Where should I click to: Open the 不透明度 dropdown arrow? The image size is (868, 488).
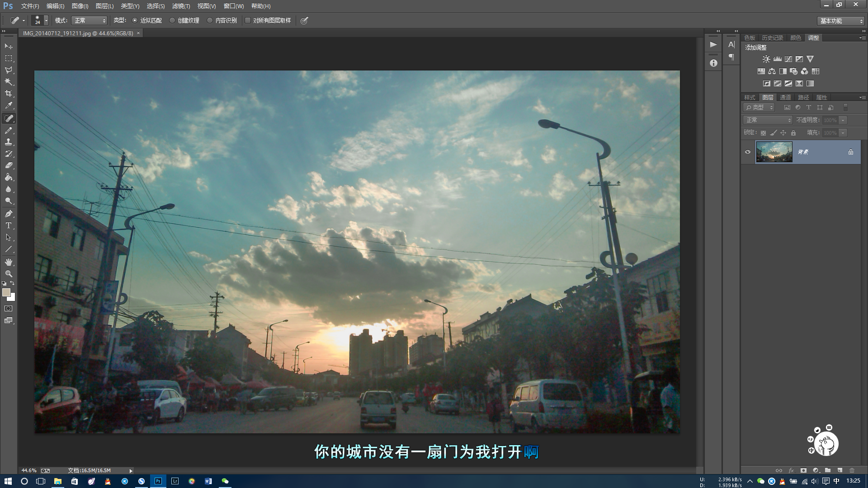point(843,120)
